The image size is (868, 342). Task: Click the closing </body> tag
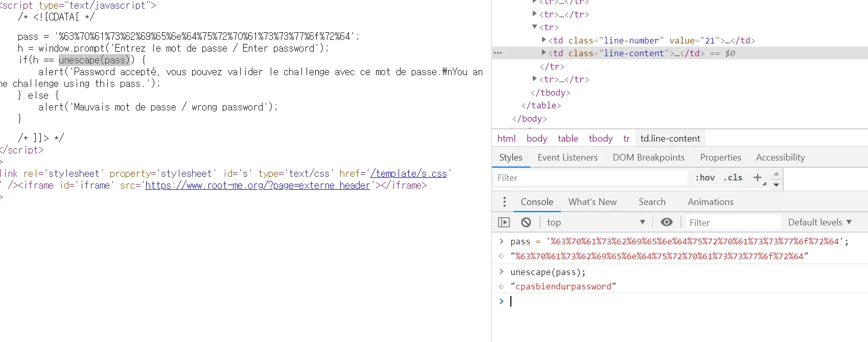[530, 119]
